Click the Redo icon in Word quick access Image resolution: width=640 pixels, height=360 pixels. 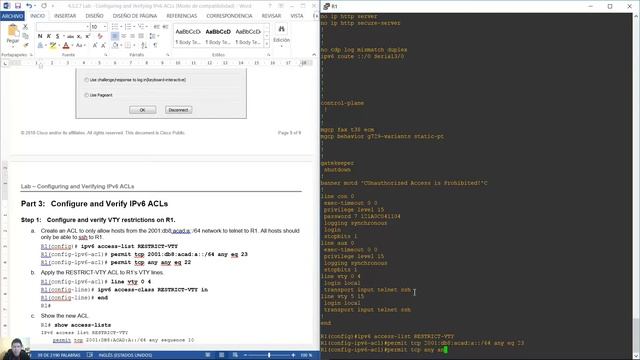pos(44,6)
